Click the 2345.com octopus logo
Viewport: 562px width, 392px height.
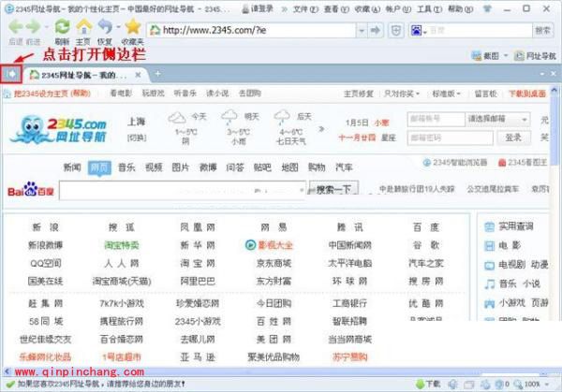[x=59, y=129]
